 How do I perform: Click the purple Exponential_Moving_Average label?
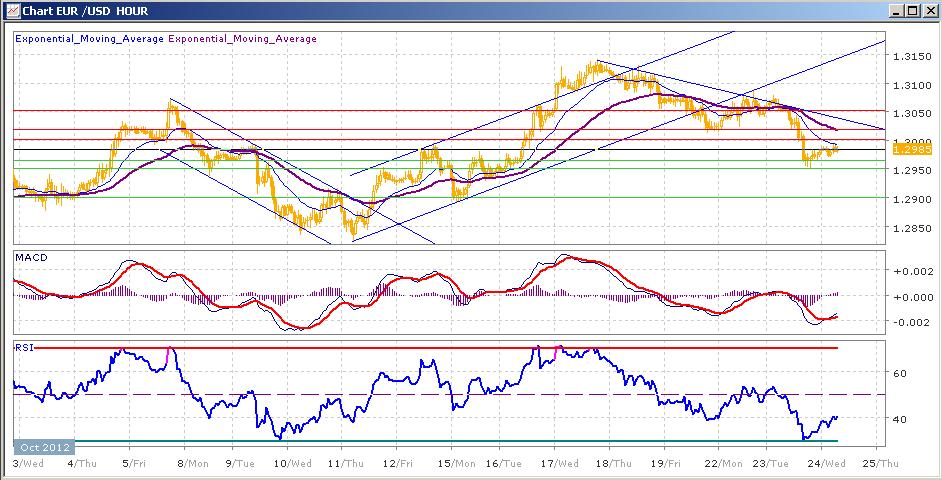click(243, 39)
